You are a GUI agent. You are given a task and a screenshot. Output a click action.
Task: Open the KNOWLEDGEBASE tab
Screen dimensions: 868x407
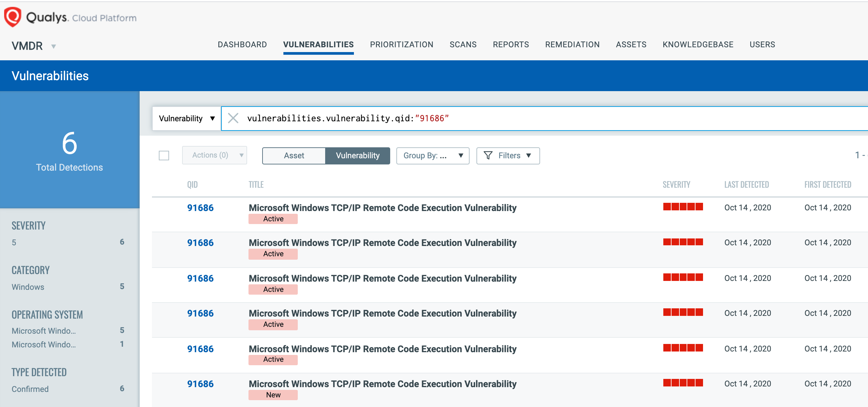(698, 45)
